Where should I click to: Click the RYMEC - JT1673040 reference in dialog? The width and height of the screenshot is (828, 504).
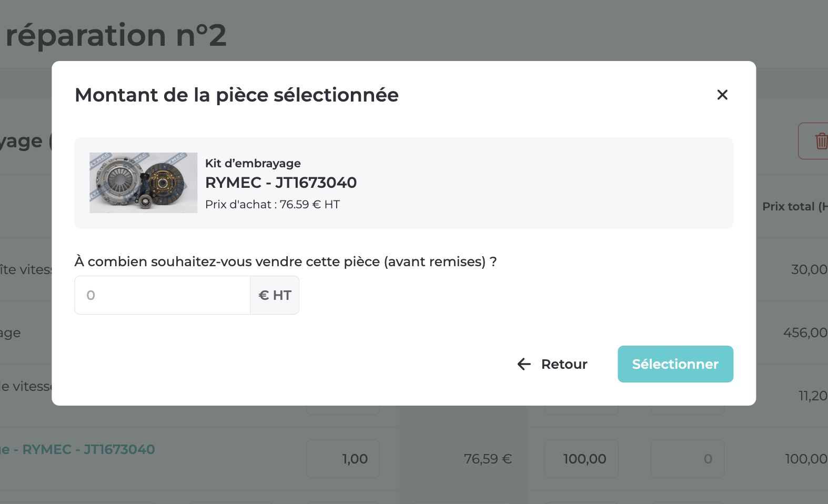point(281,183)
